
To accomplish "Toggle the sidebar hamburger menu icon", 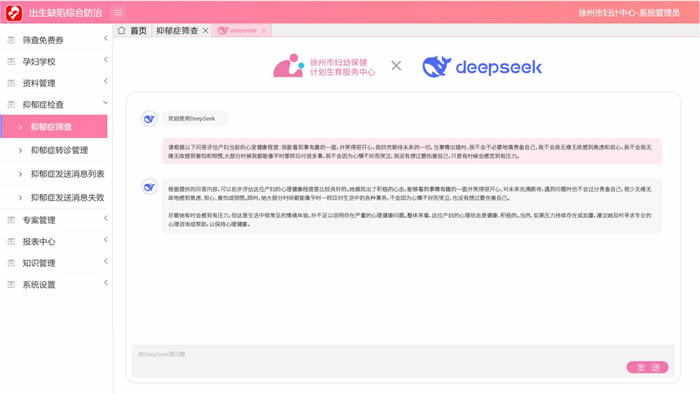I will (118, 12).
